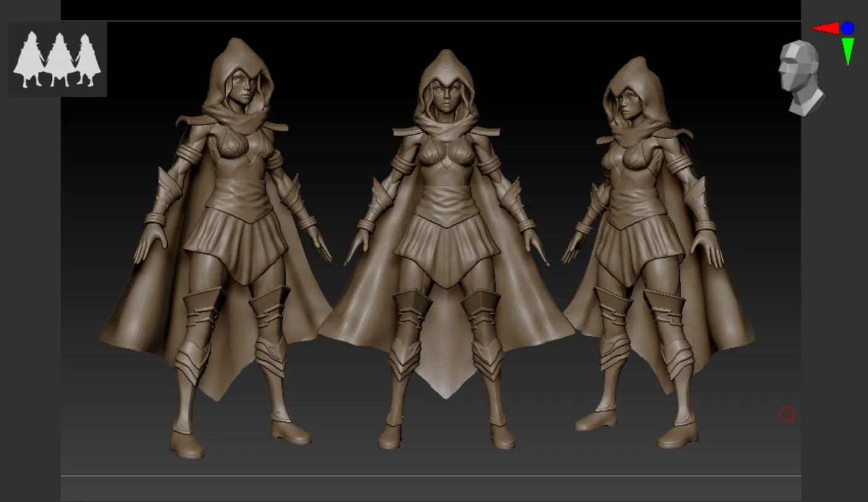This screenshot has height=502, width=868.
Task: Click the green Y-axis cone
Action: click(x=848, y=50)
